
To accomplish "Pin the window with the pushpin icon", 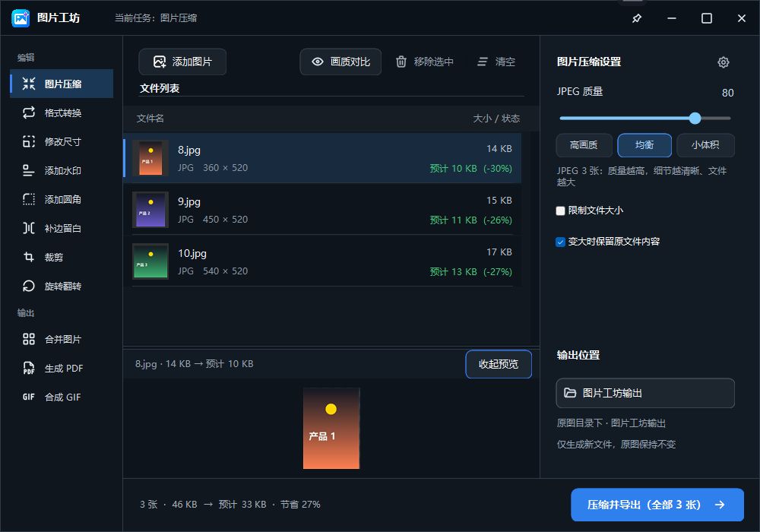I will tap(637, 18).
